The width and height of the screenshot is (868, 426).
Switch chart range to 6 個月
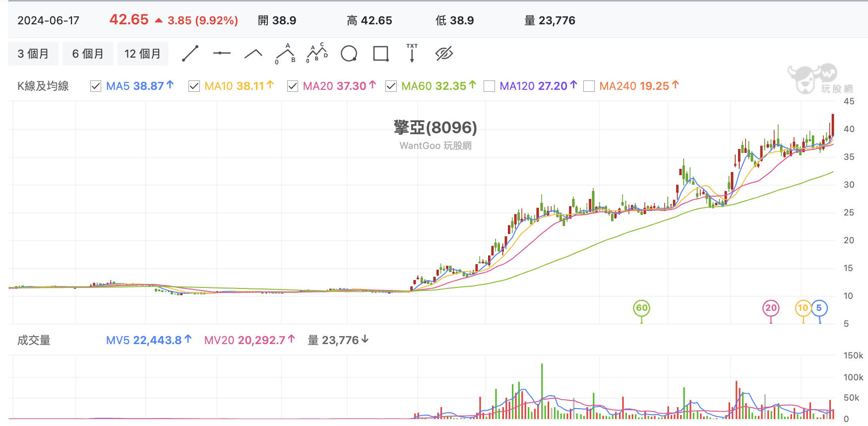click(88, 54)
